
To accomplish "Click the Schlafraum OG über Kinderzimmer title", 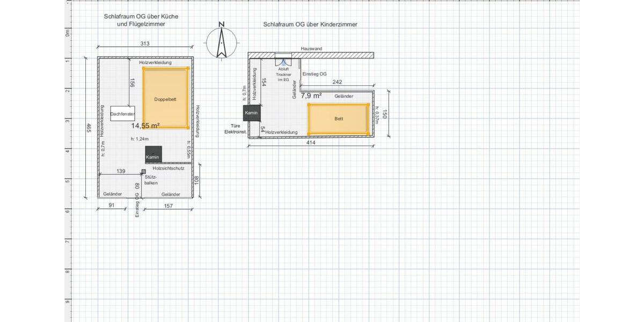I will (310, 24).
